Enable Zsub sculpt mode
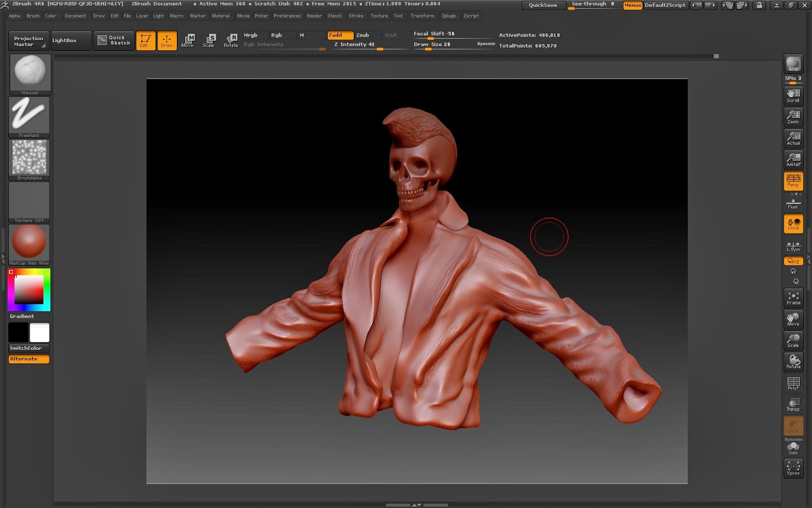This screenshot has width=812, height=508. [x=366, y=35]
